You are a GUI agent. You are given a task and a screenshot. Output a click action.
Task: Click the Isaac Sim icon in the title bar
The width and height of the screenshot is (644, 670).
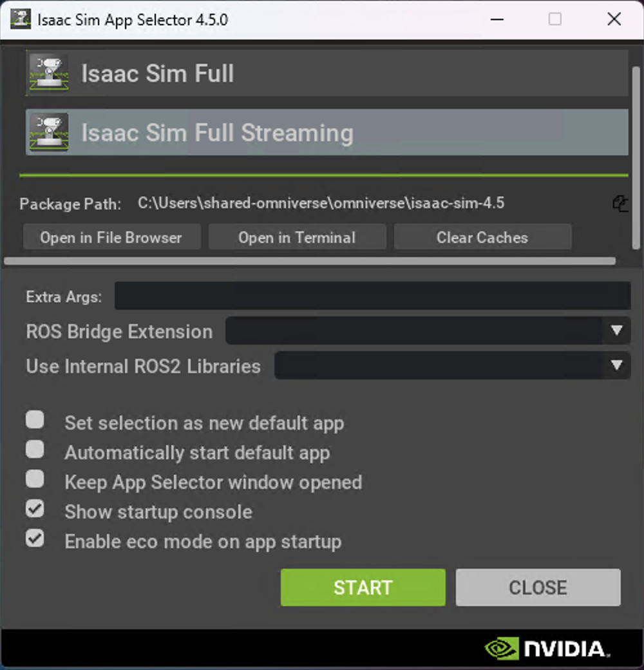pos(19,19)
